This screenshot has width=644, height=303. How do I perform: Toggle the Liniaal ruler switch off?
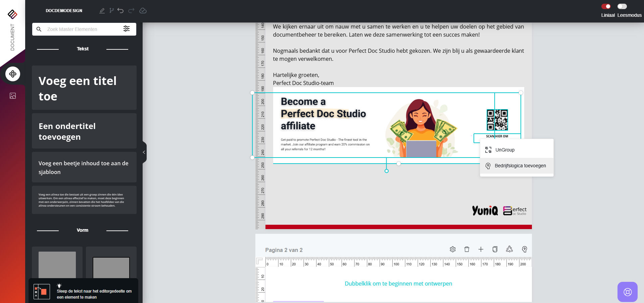click(x=606, y=6)
